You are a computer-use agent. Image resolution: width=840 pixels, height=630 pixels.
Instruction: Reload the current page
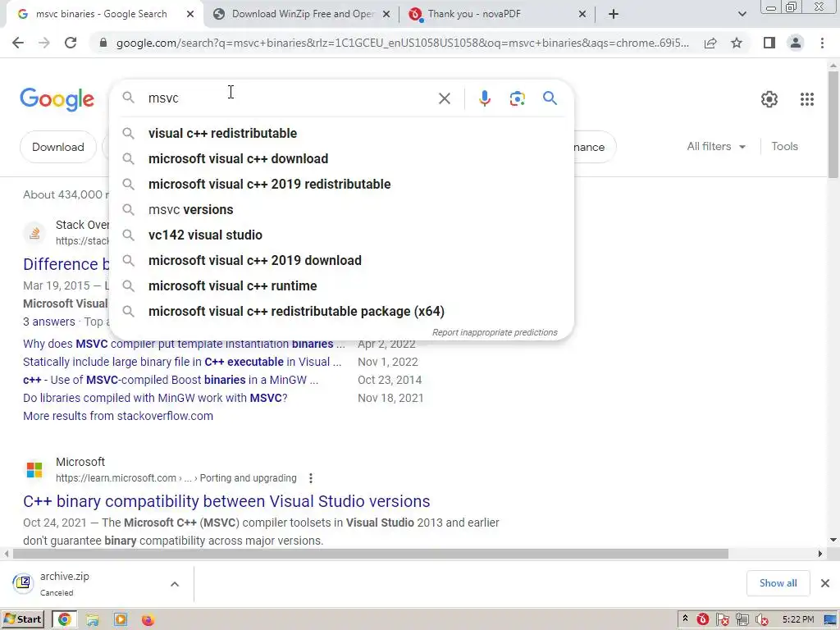point(71,43)
